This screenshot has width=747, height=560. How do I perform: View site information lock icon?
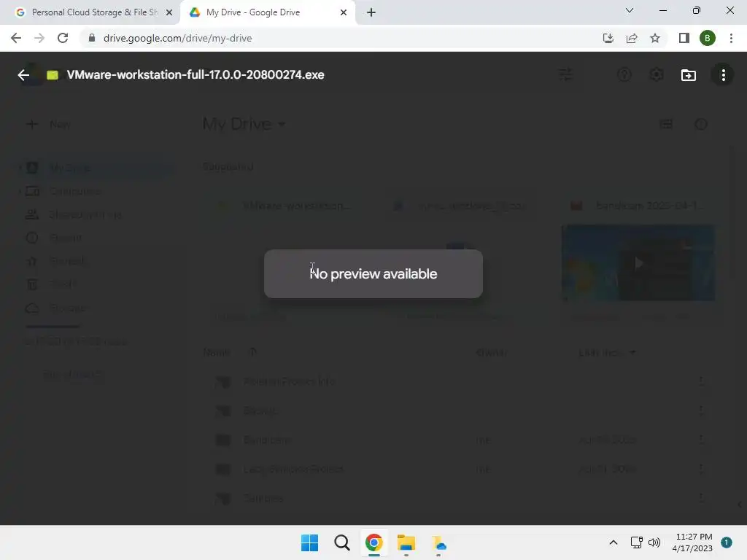[92, 38]
